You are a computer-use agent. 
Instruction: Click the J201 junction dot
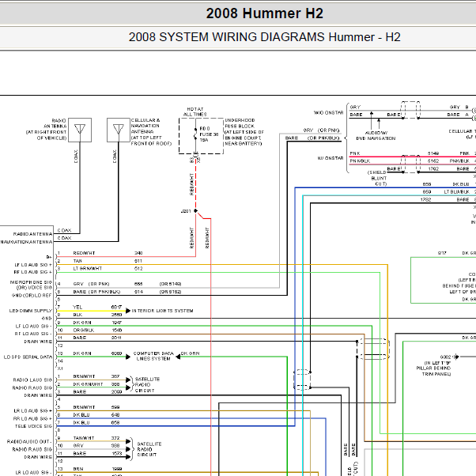(x=196, y=210)
